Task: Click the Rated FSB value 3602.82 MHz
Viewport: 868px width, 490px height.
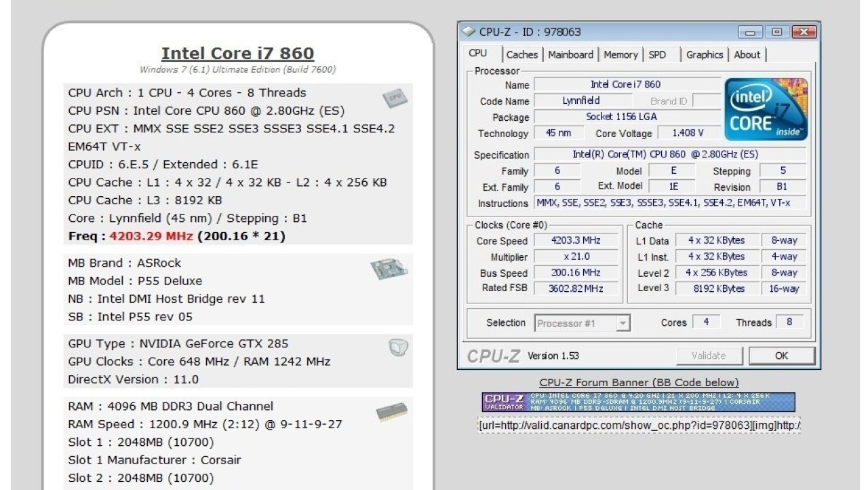Action: [x=576, y=288]
